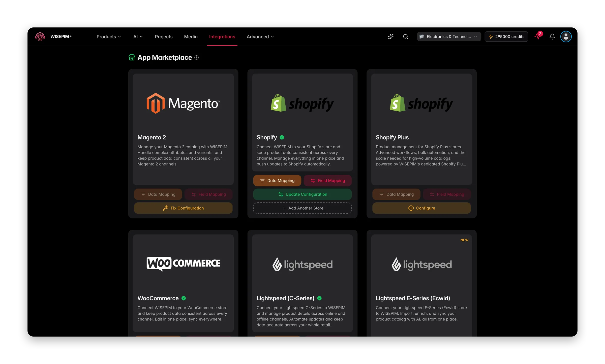
Task: Click Field Mapping on the Magento 2 card
Action: point(208,194)
